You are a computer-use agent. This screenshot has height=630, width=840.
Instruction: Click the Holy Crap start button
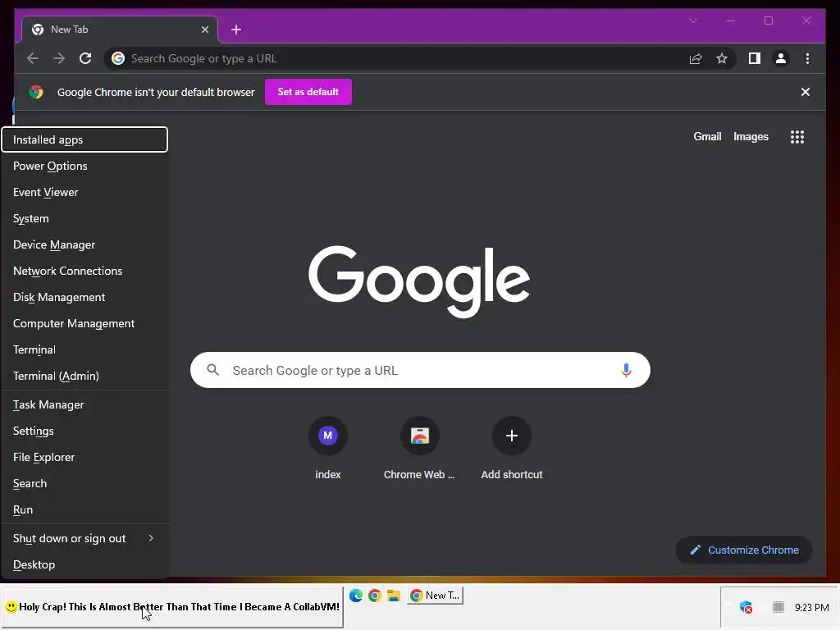tap(172, 607)
